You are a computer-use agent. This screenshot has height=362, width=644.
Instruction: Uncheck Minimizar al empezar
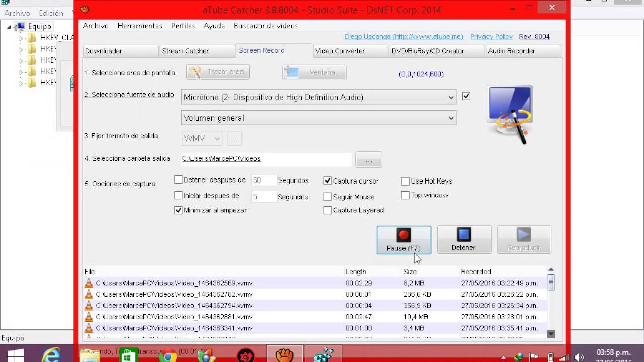178,210
